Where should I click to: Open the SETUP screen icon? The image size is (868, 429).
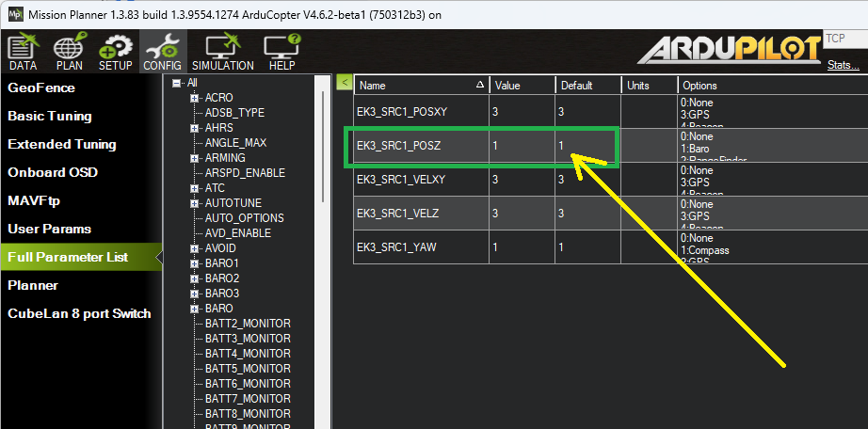116,53
